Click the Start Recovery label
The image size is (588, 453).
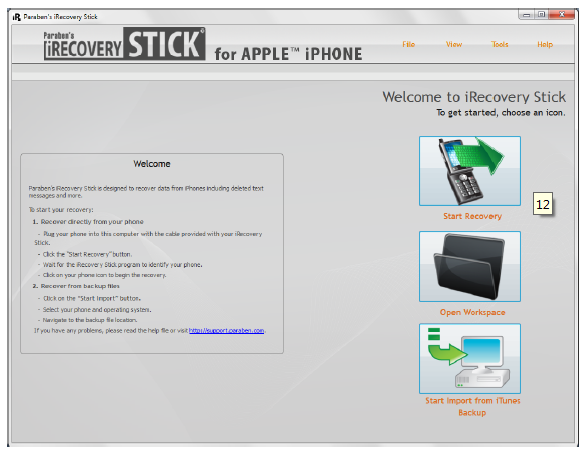coord(472,216)
